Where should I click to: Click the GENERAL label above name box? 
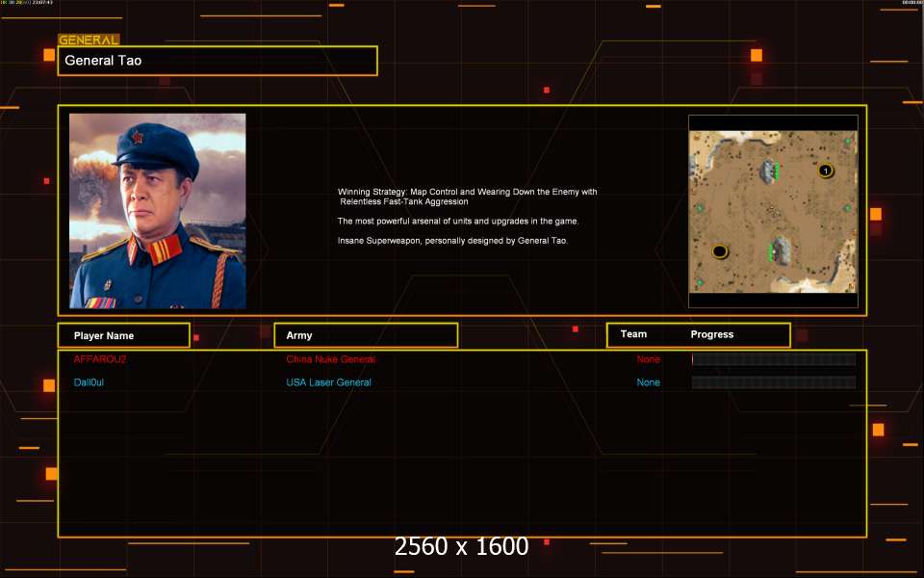point(89,40)
